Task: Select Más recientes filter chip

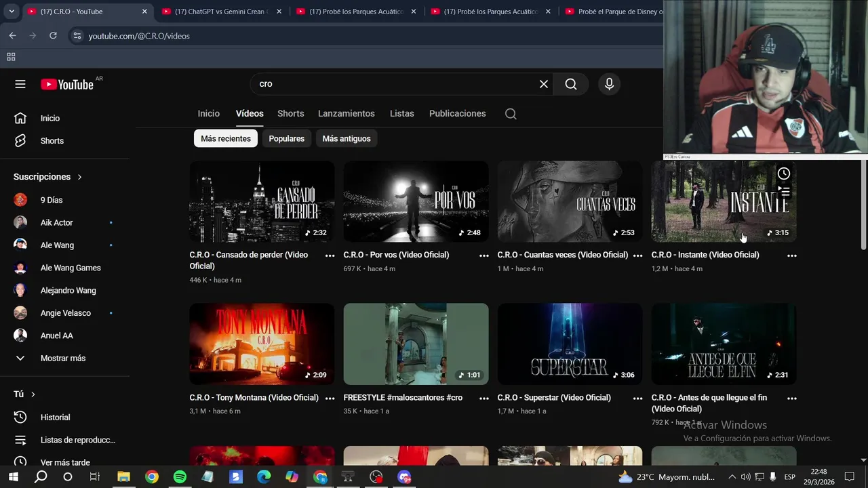Action: pos(226,138)
